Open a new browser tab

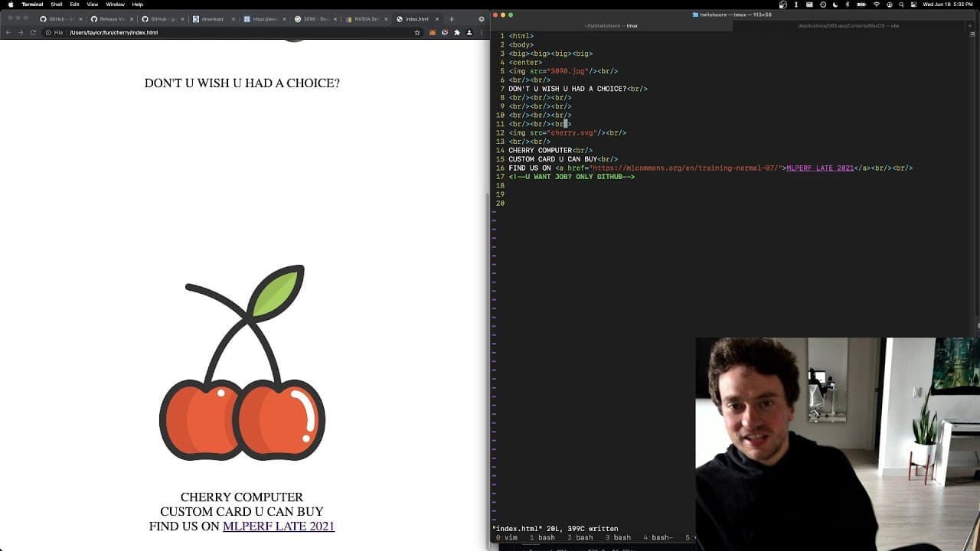tap(452, 19)
